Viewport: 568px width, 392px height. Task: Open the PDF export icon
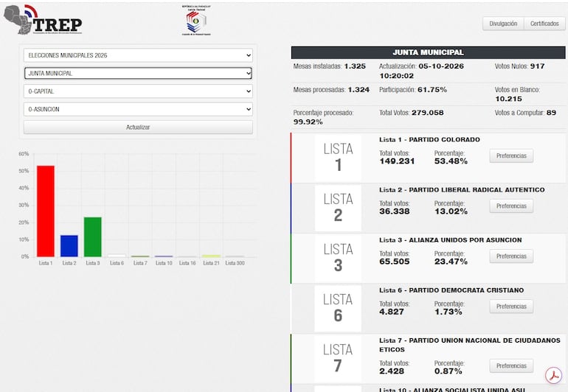pyautogui.click(x=553, y=375)
